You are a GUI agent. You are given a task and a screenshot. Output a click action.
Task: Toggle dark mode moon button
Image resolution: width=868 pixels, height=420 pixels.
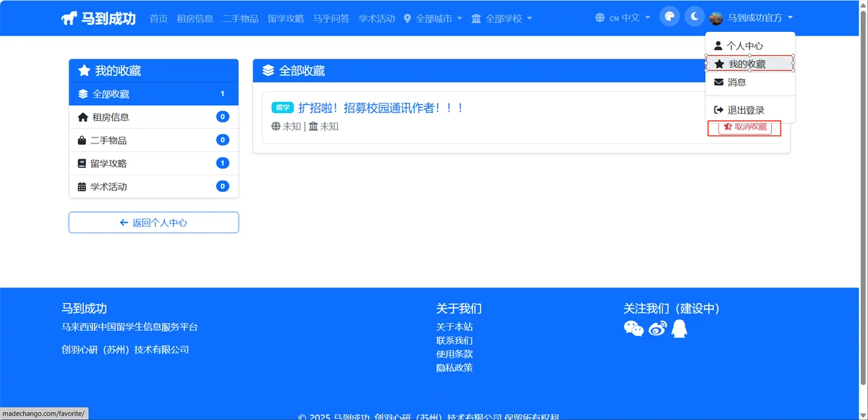coord(694,17)
